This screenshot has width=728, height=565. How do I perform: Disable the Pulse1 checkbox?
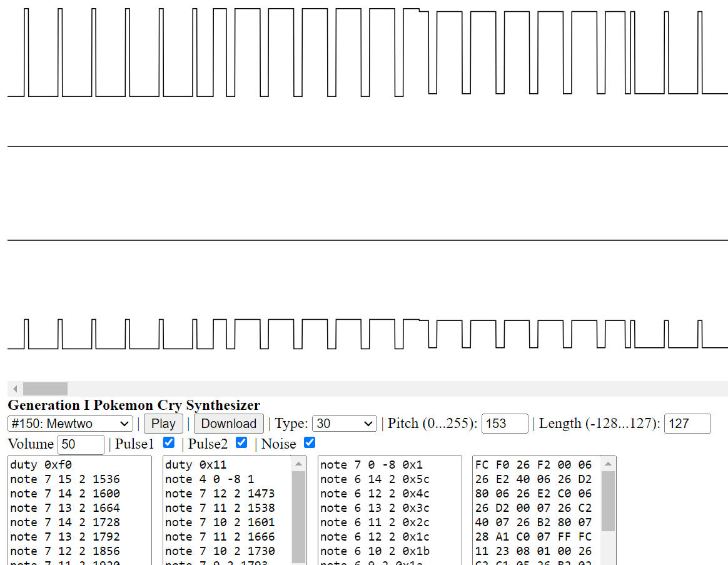point(168,443)
